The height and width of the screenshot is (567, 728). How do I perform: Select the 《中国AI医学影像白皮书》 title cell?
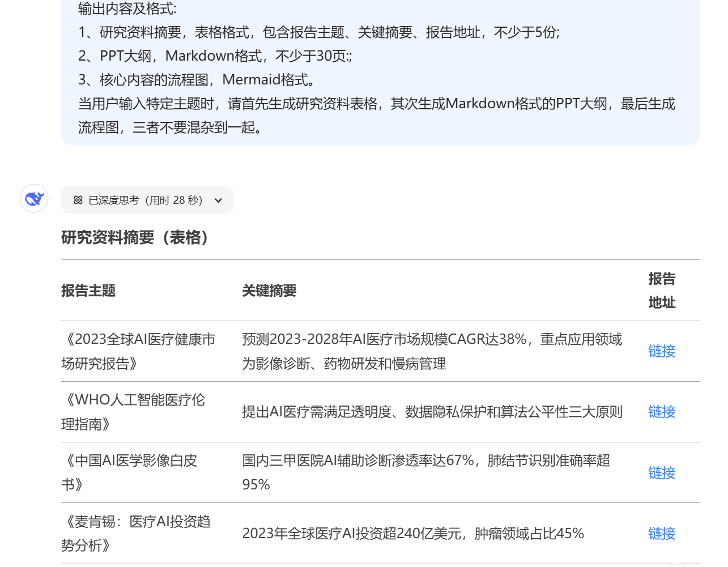pos(129,472)
